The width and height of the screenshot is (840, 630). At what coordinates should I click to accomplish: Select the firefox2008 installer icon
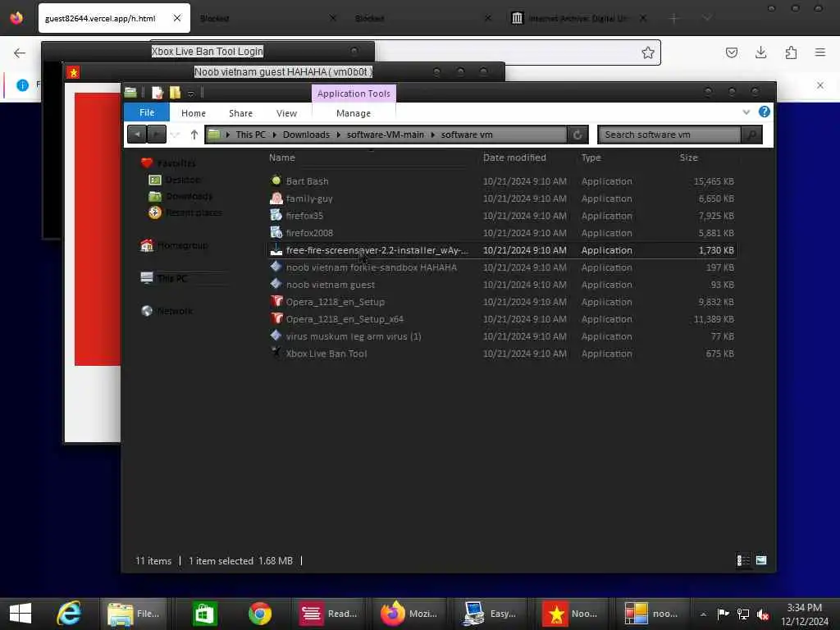tap(276, 232)
